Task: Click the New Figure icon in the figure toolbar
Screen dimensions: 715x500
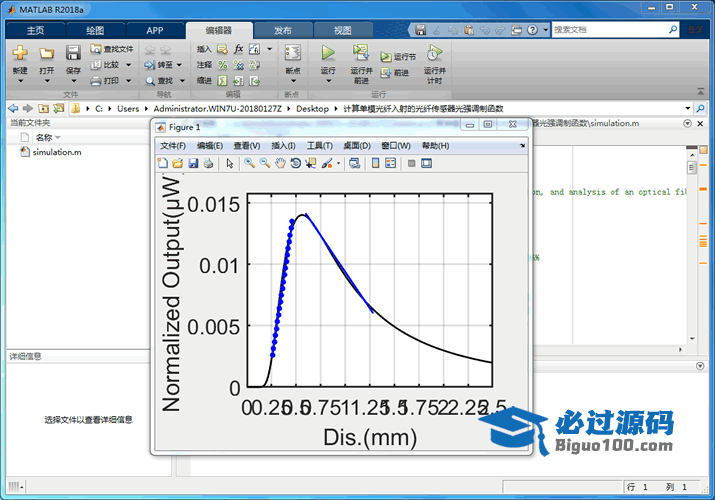Action: [162, 163]
